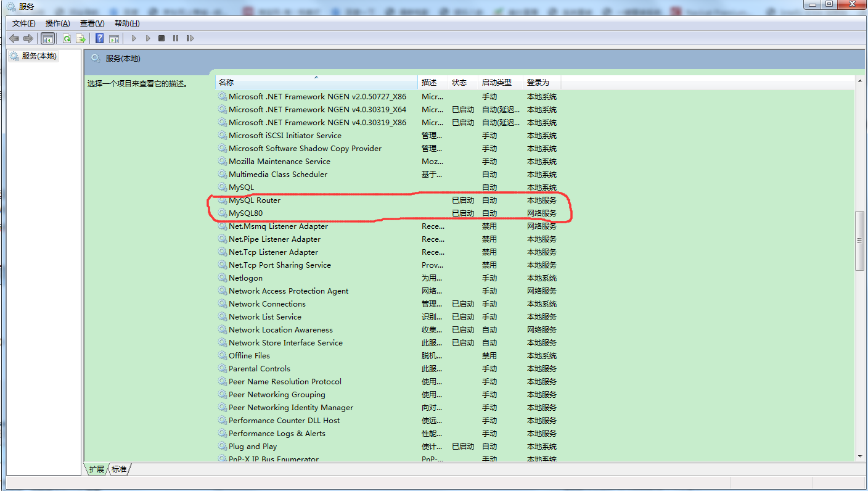868x491 pixels.
Task: Toggle the Show/Hide Console Tree toolbar icon
Action: [47, 38]
